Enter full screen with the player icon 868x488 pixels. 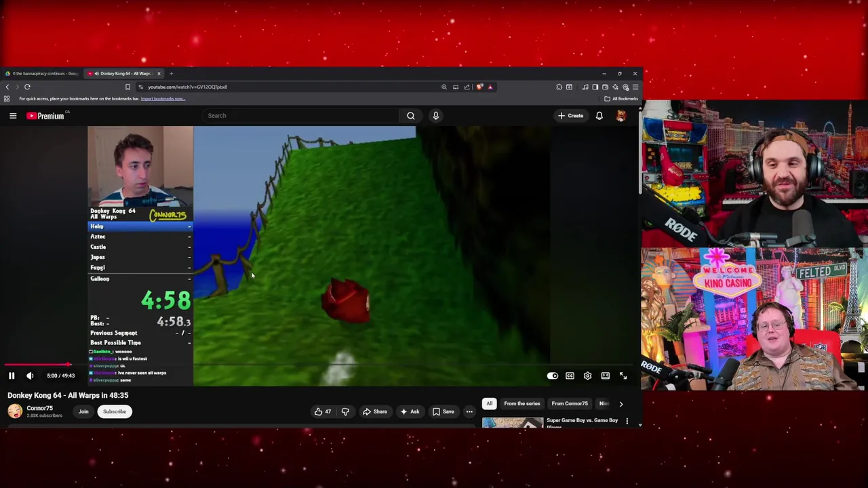click(623, 376)
